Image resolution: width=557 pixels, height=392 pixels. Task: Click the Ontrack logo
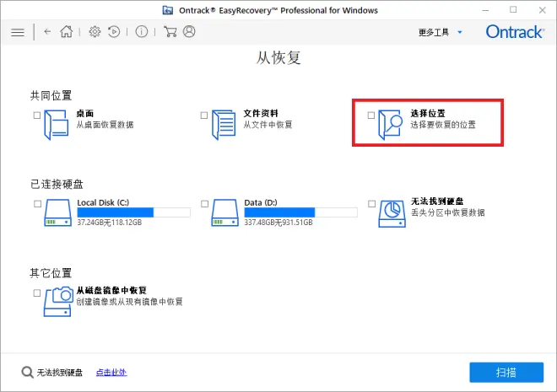[x=515, y=32]
